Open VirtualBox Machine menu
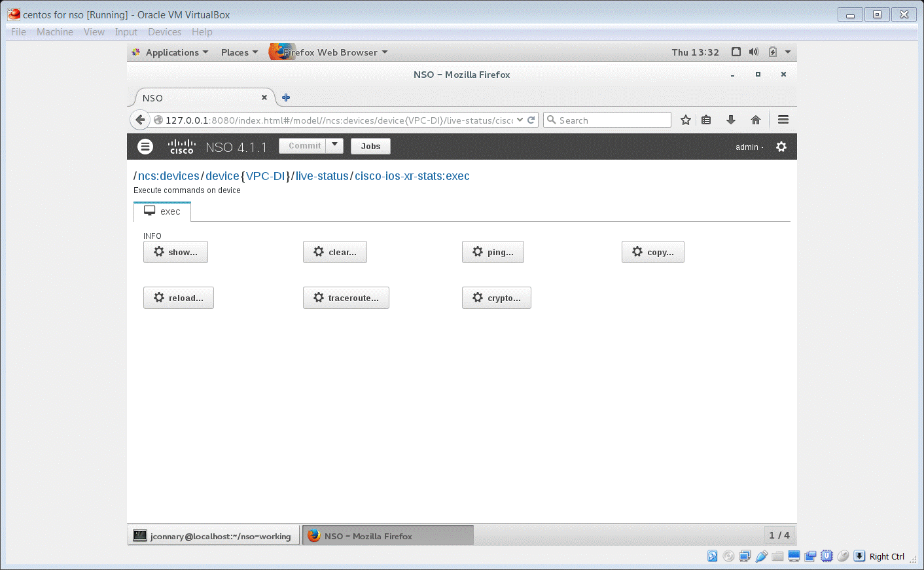The image size is (924, 570). click(55, 32)
